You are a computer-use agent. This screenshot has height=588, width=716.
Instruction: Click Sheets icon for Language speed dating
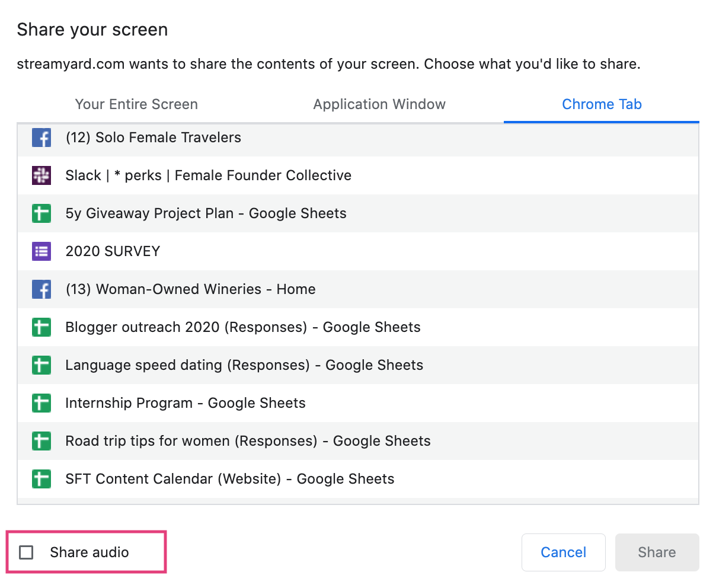41,365
